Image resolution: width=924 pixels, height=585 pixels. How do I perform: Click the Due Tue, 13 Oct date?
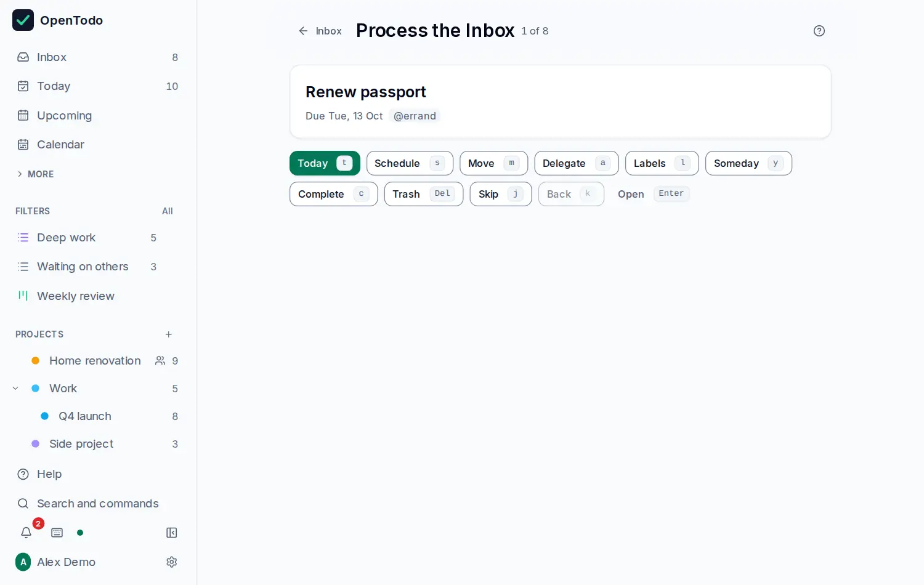tap(344, 116)
